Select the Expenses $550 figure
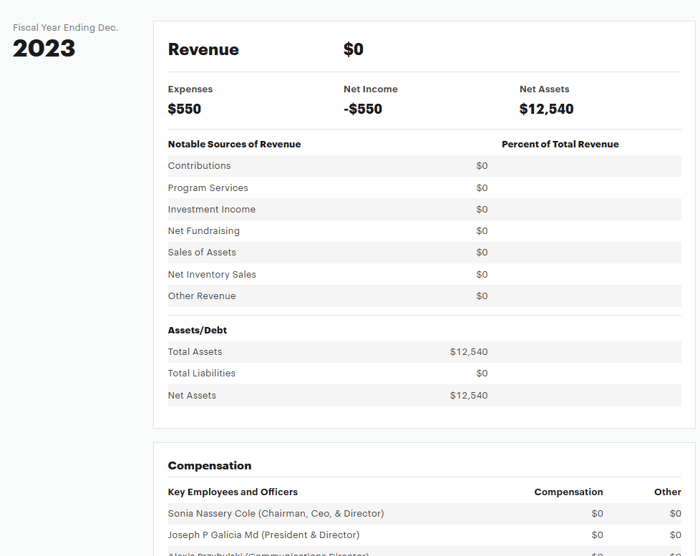Screen dimensions: 700x556 tap(184, 109)
